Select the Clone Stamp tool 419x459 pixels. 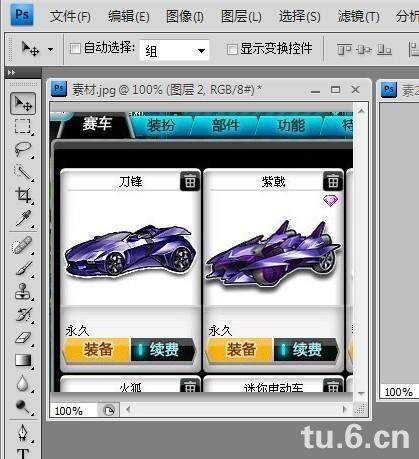click(23, 292)
